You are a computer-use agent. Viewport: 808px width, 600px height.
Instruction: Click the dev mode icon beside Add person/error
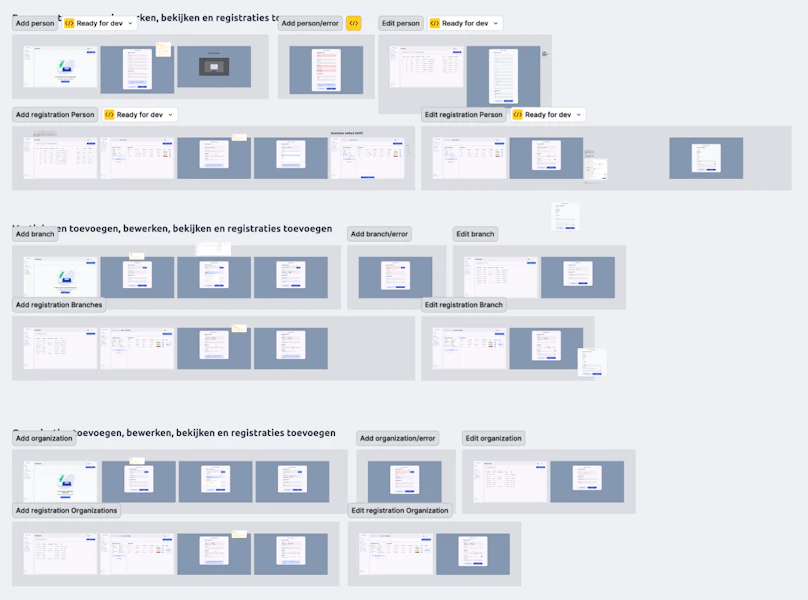coord(354,23)
